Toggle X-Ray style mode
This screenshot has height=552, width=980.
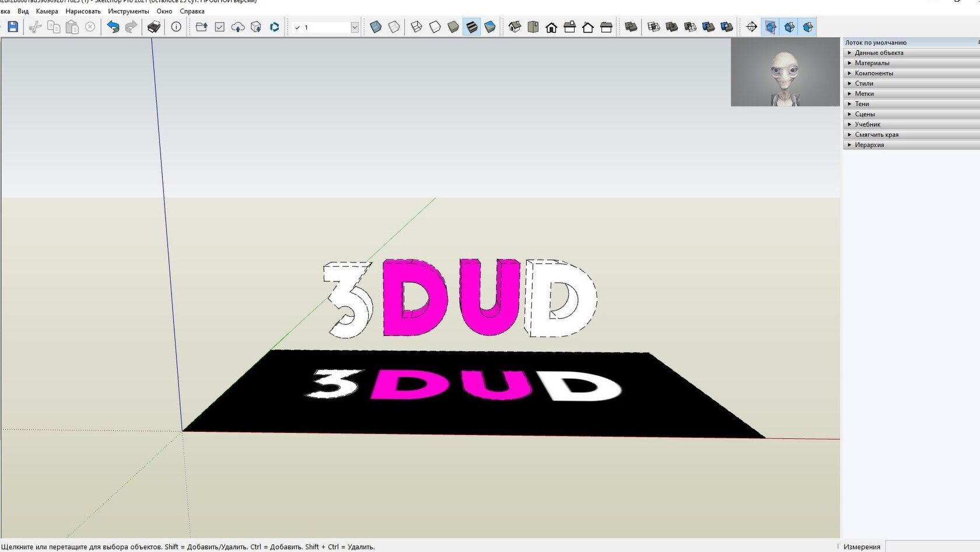click(376, 27)
